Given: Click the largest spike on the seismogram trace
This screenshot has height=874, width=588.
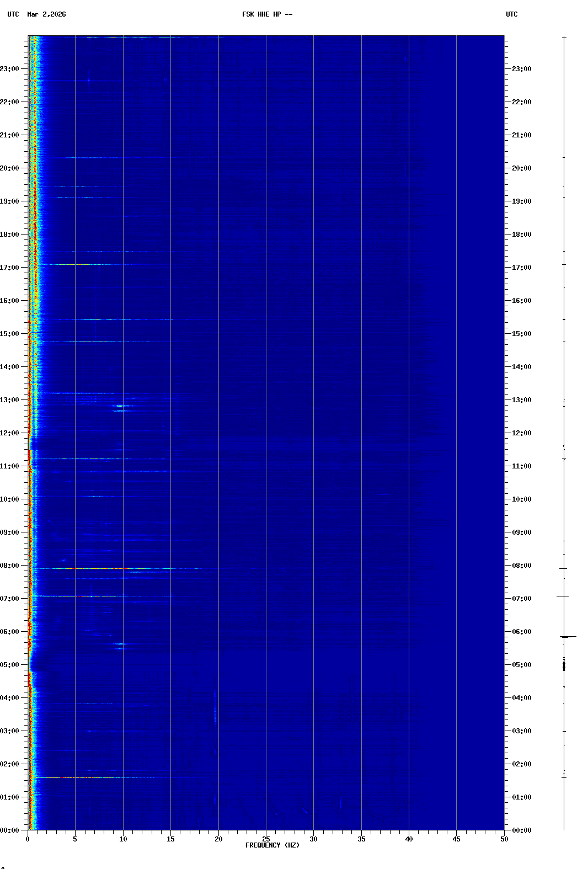Looking at the screenshot, I should click(567, 637).
